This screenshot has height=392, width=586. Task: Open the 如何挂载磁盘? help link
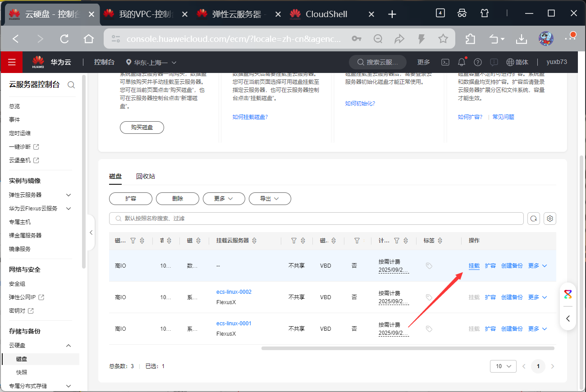[250, 117]
